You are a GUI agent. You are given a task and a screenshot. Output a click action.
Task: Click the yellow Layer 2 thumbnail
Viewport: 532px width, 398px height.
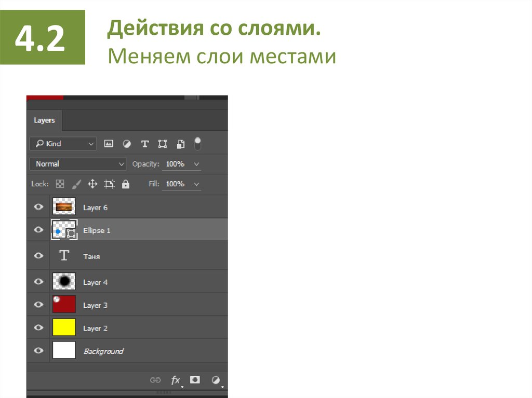64,327
